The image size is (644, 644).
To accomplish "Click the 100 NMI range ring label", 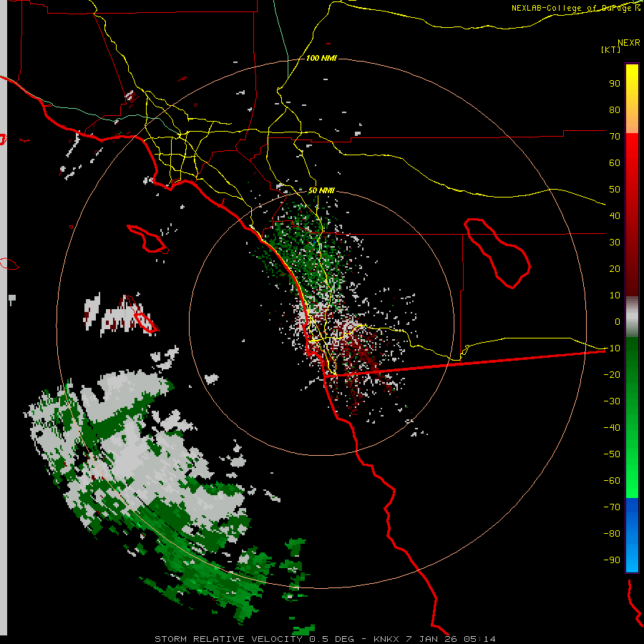I will click(321, 58).
